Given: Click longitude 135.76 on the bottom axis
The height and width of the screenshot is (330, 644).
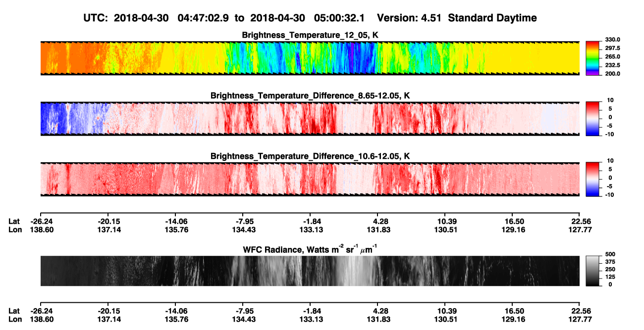Looking at the screenshot, I should pyautogui.click(x=175, y=319).
